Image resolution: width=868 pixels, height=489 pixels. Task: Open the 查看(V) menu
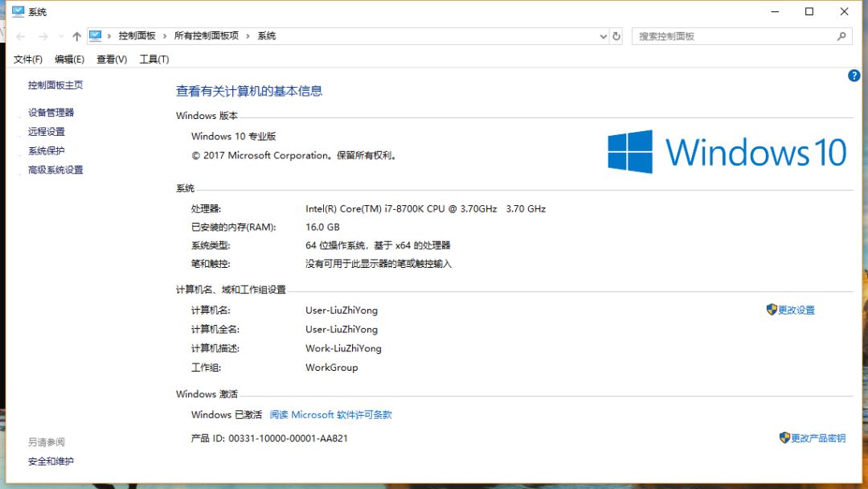point(112,60)
